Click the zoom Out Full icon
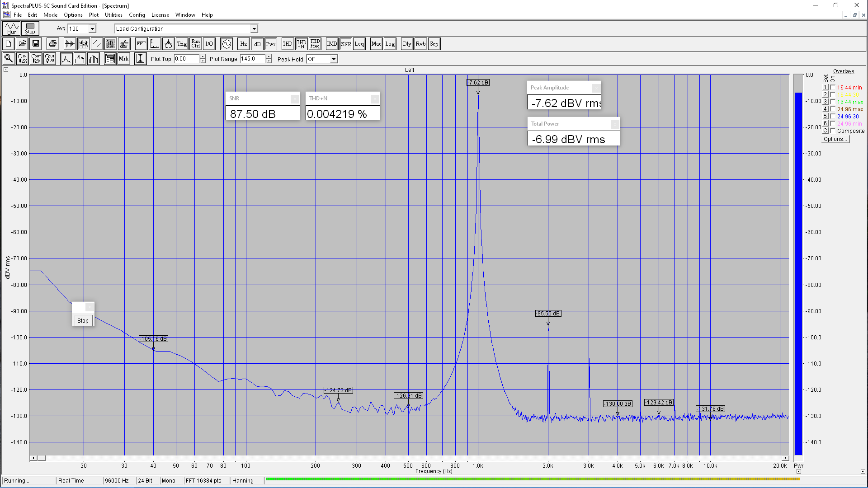The width and height of the screenshot is (868, 488). 50,59
